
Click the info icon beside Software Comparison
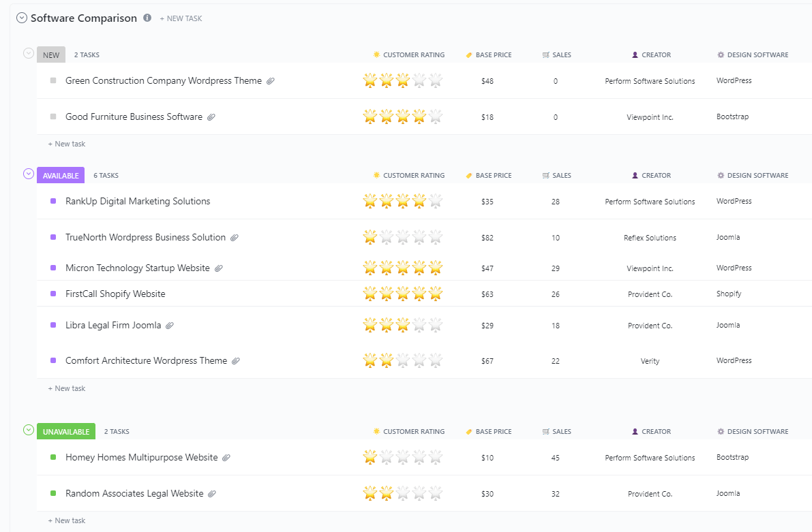click(147, 18)
